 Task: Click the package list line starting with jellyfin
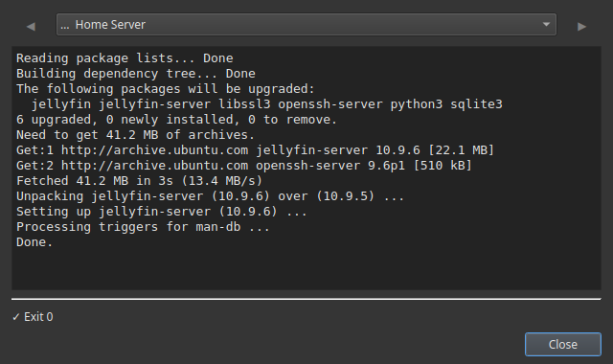[266, 104]
